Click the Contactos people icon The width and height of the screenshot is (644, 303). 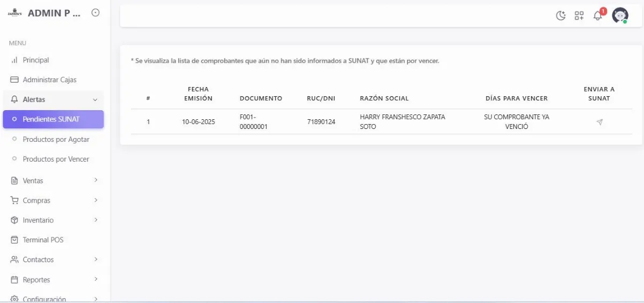(14, 259)
